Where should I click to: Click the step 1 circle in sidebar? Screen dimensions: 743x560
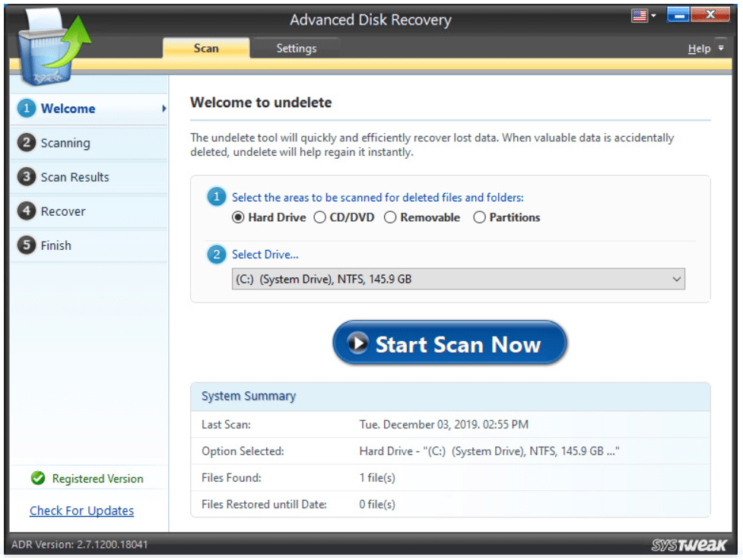point(27,109)
